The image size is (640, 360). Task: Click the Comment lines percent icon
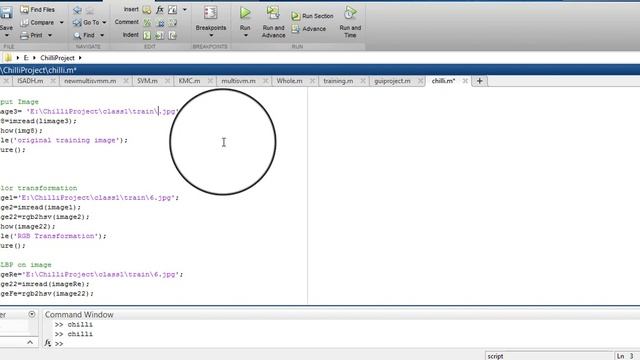(x=147, y=23)
